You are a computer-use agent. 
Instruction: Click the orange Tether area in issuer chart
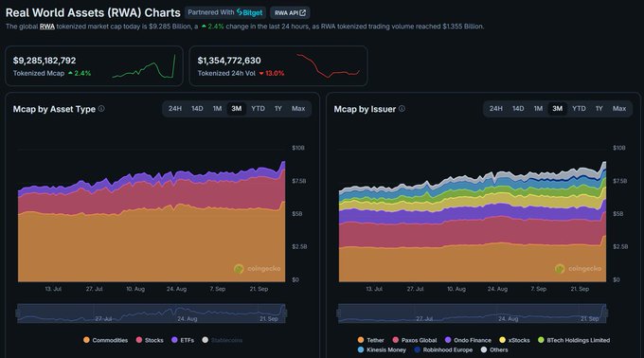pyautogui.click(x=473, y=262)
